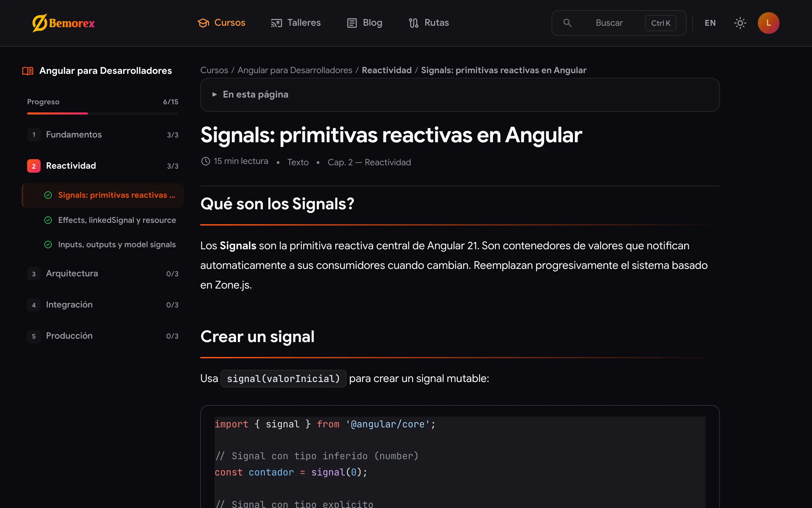This screenshot has width=812, height=508.
Task: Click completed check for Signals lesson
Action: 48,195
